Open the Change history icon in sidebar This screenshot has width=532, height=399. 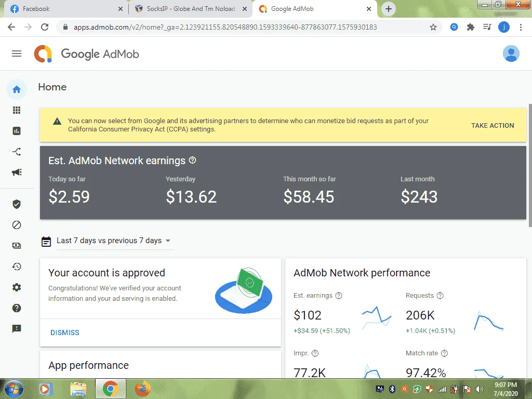[x=17, y=267]
